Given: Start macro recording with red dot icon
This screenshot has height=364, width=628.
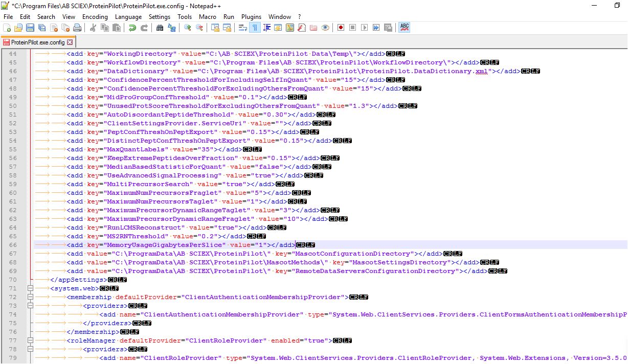Looking at the screenshot, I should 341,27.
